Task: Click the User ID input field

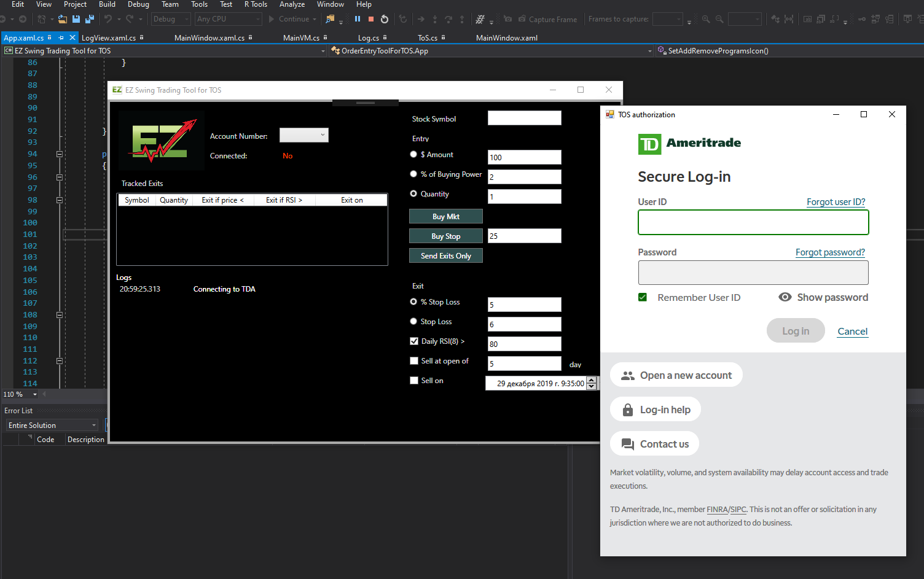Action: click(x=753, y=222)
